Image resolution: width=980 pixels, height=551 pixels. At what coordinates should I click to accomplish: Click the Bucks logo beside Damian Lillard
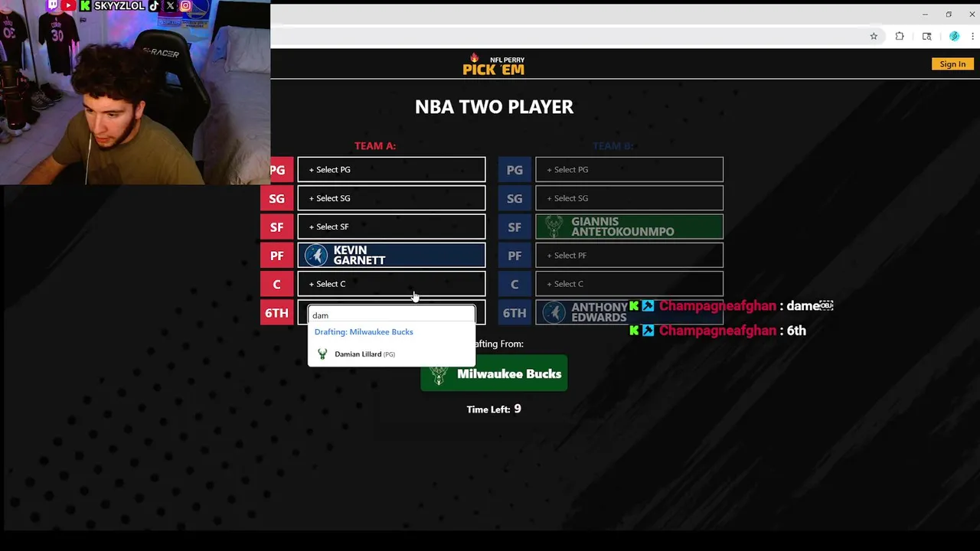point(322,354)
